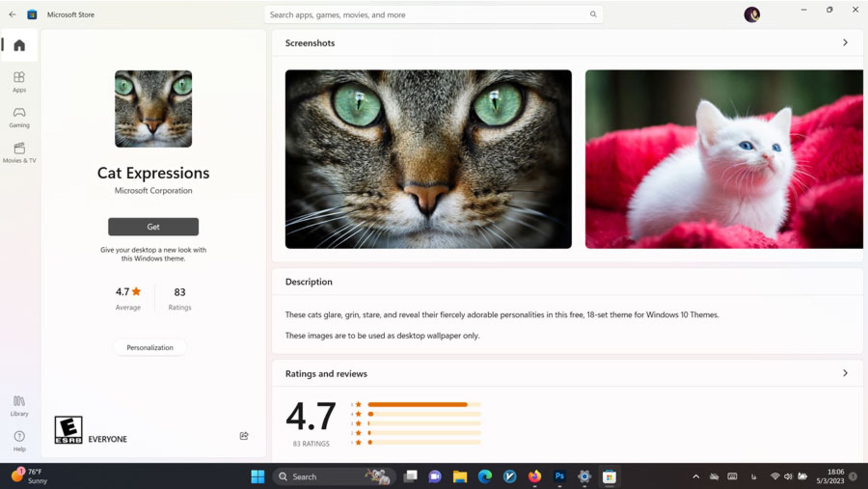
Task: Show hidden system tray icons
Action: (696, 476)
